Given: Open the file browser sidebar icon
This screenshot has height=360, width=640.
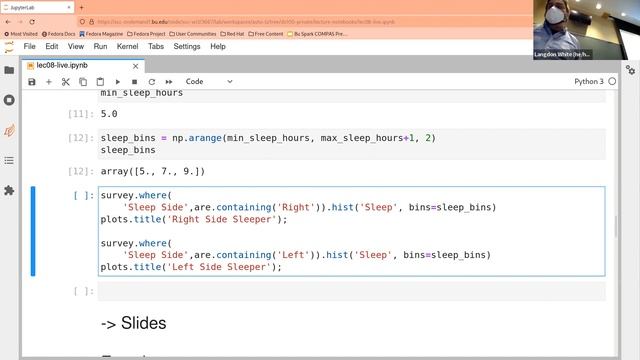Looking at the screenshot, I should pyautogui.click(x=9, y=70).
